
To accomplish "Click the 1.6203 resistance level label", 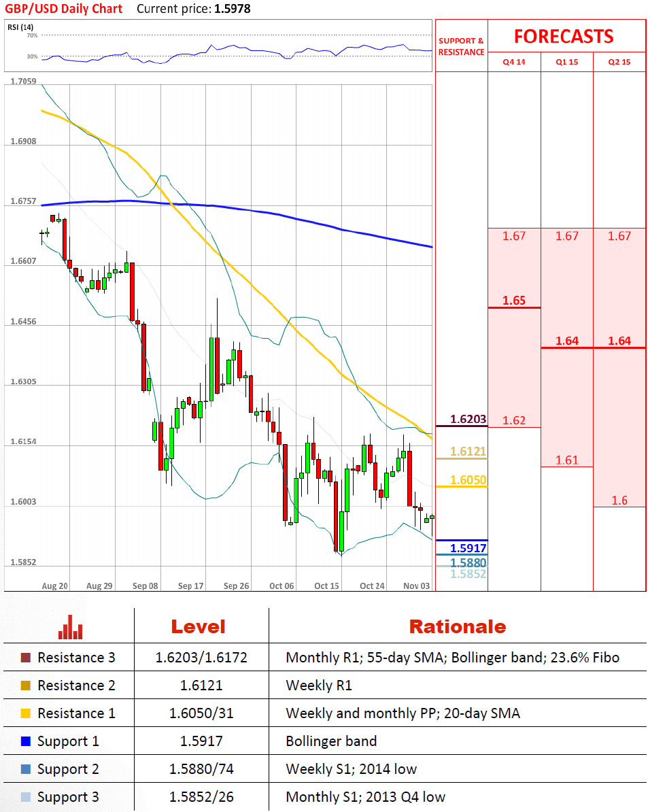I will 468,419.
